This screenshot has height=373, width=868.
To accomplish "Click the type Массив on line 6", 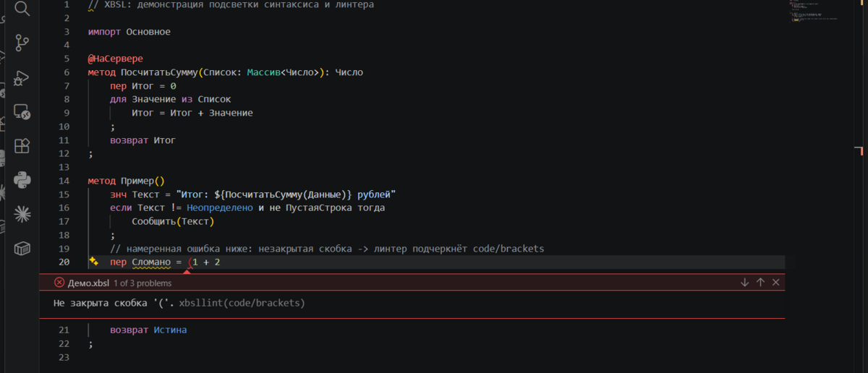I will (263, 72).
